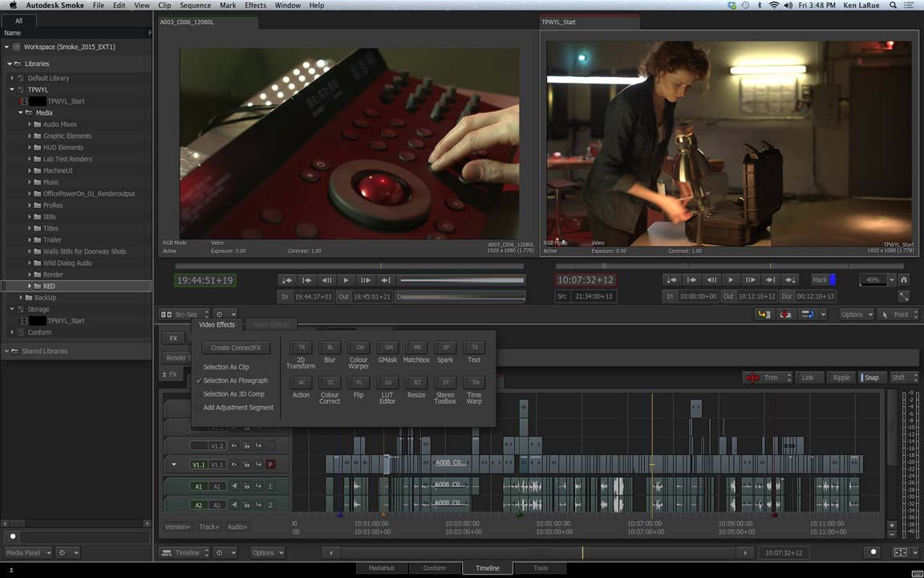Add the GMask effect
This screenshot has width=924, height=578.
pos(387,348)
